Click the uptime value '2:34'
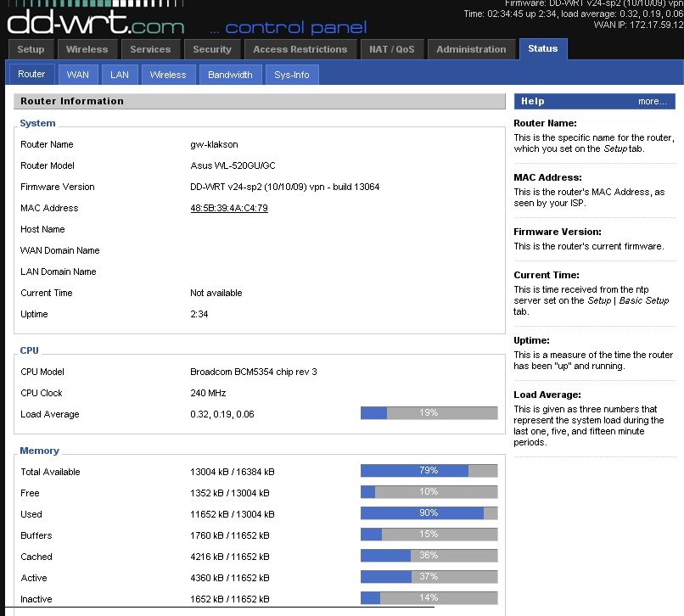The height and width of the screenshot is (616, 684). pyautogui.click(x=199, y=314)
